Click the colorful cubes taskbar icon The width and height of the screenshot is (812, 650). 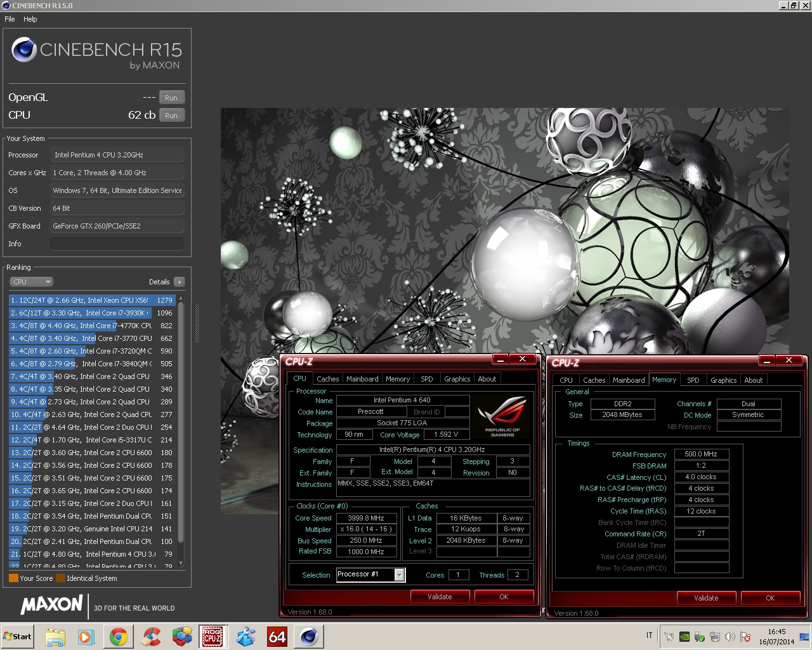coord(182,637)
